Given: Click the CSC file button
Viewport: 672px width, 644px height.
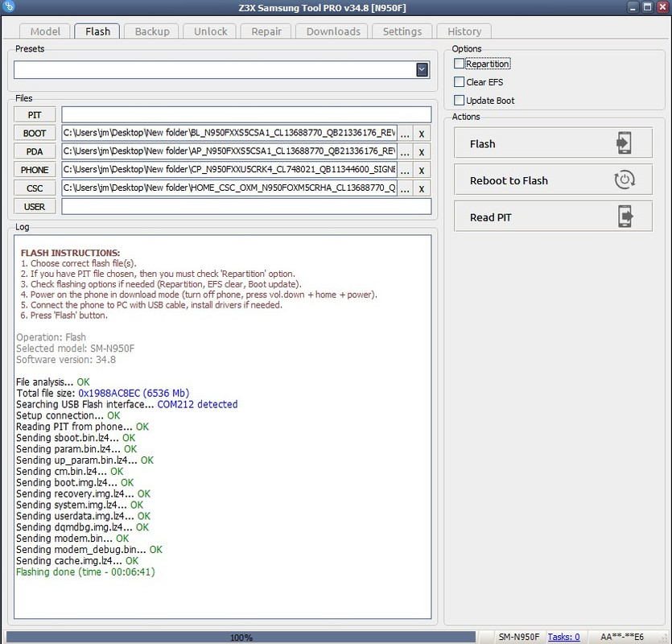Looking at the screenshot, I should [x=35, y=188].
